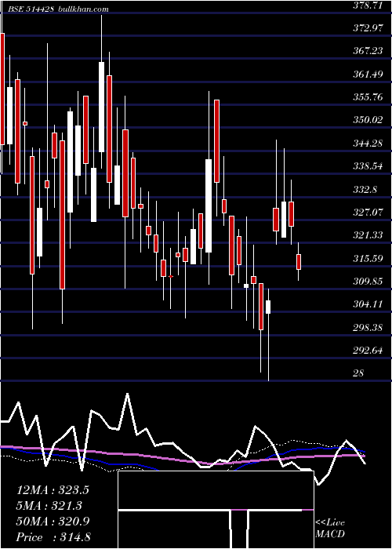Select the 372.97 price axis label

[368, 28]
